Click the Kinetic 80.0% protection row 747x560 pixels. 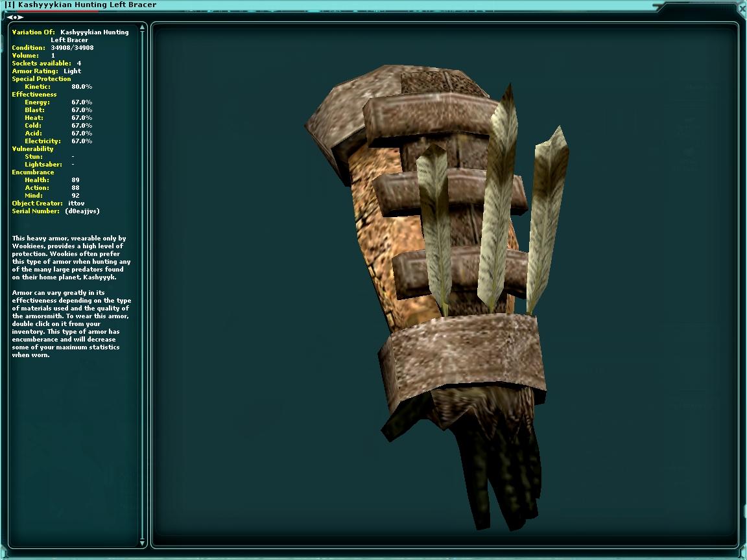pyautogui.click(x=58, y=87)
